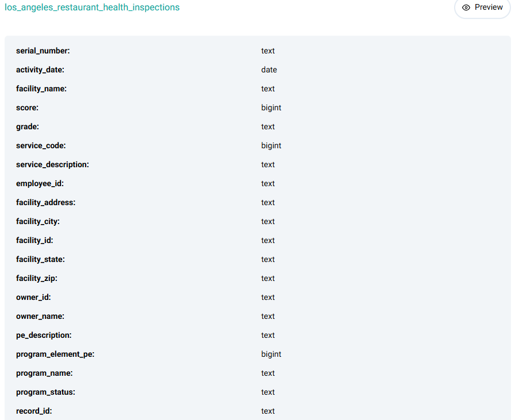Click the record_id field label

point(34,411)
